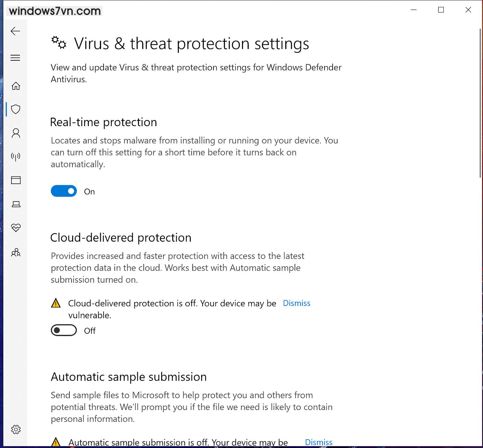Close the Windows Security window
Screen dimensions: 483x448
(468, 10)
